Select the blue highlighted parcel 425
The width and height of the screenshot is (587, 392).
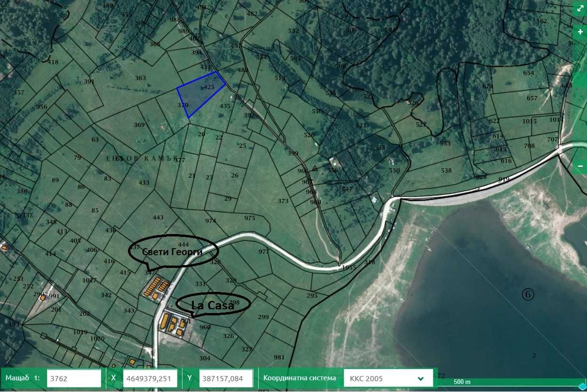(x=201, y=94)
